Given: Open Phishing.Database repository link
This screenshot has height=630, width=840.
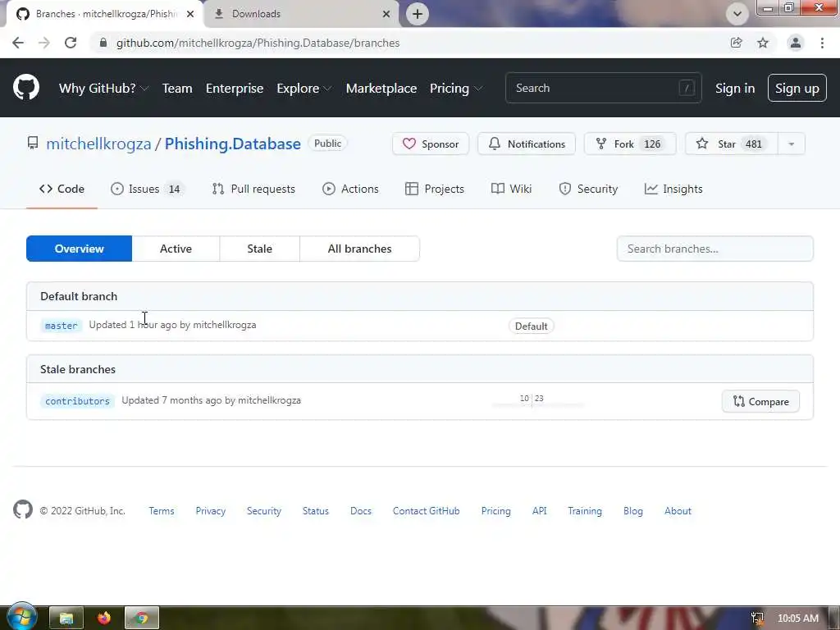Looking at the screenshot, I should pyautogui.click(x=232, y=144).
